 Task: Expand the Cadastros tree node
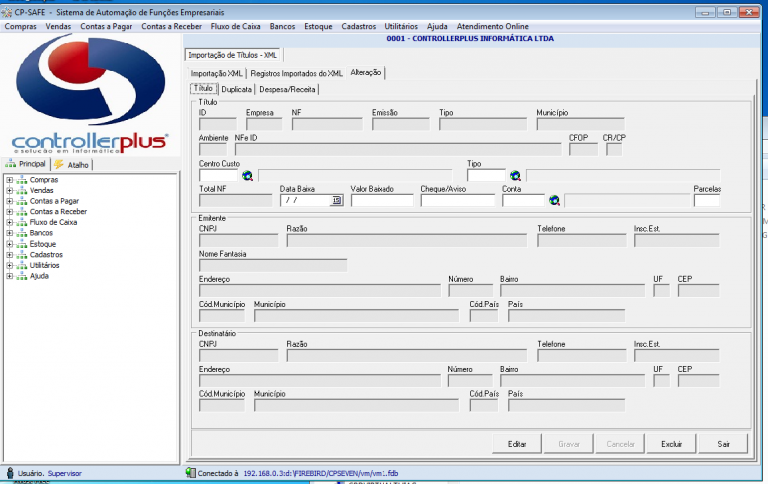click(9, 254)
